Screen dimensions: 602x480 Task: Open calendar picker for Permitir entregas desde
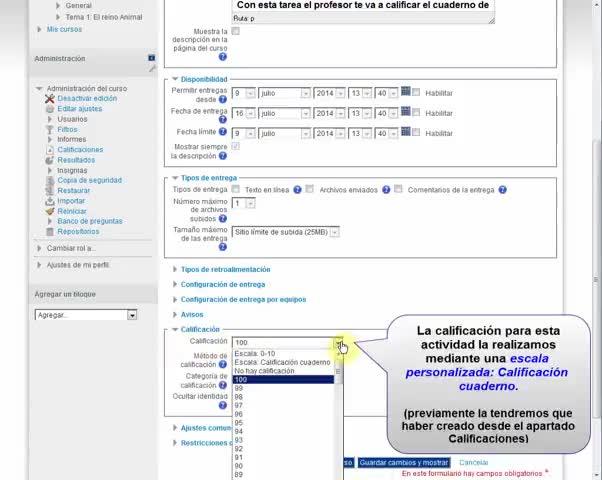[405, 91]
